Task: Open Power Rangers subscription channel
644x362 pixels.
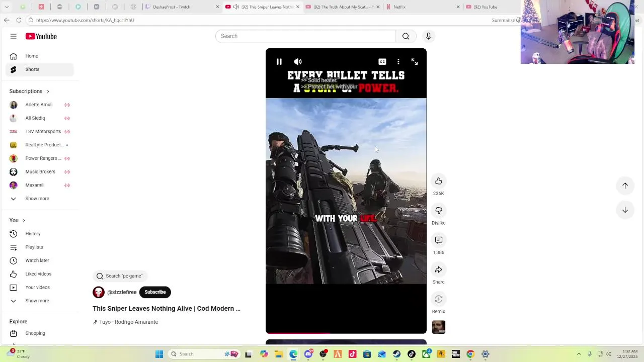Action: pyautogui.click(x=40, y=158)
